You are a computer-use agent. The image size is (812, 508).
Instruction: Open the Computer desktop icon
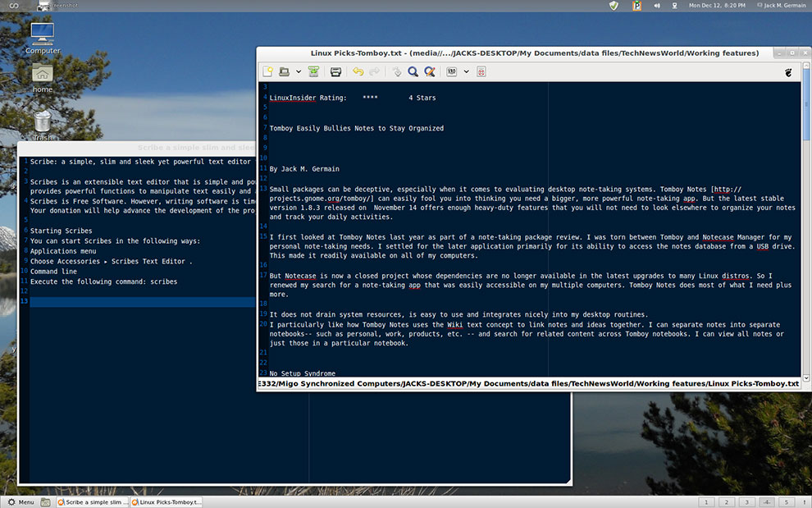coord(43,39)
